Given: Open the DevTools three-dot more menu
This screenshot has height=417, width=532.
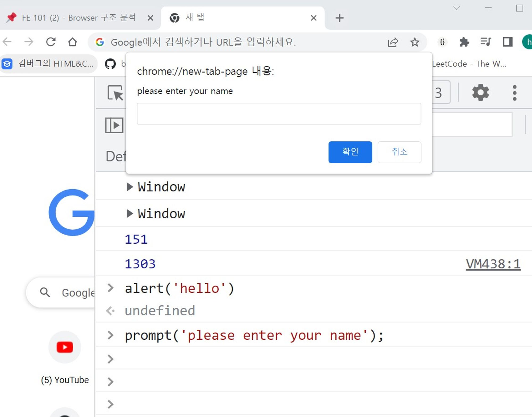Looking at the screenshot, I should tap(514, 93).
